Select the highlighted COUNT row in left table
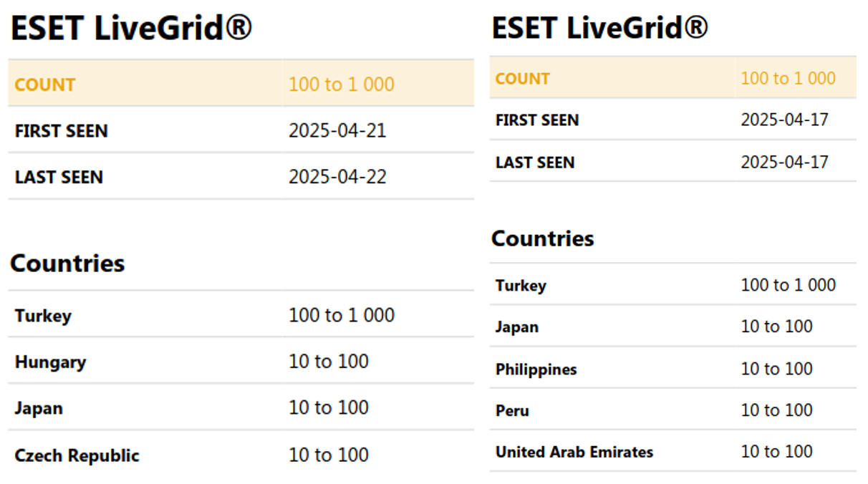The image size is (868, 484). 241,84
